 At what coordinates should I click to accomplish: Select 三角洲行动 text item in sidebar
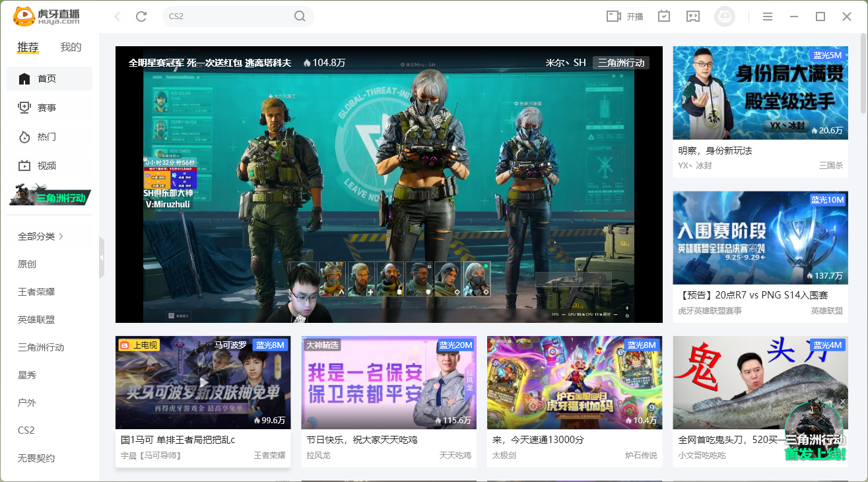[x=41, y=347]
